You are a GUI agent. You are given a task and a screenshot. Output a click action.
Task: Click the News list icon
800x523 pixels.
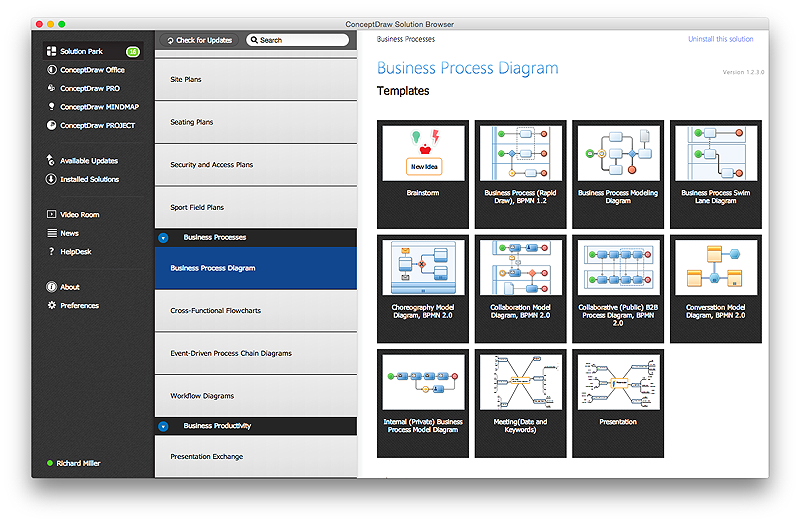point(52,233)
